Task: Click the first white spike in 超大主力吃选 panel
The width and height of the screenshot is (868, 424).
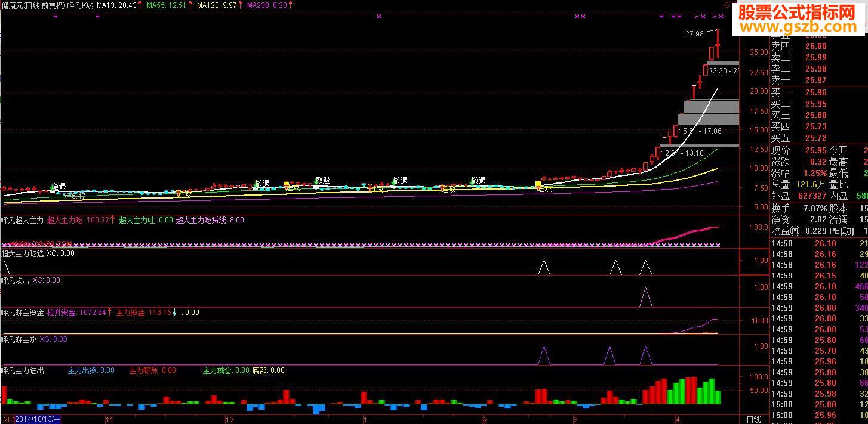Action: 543,268
